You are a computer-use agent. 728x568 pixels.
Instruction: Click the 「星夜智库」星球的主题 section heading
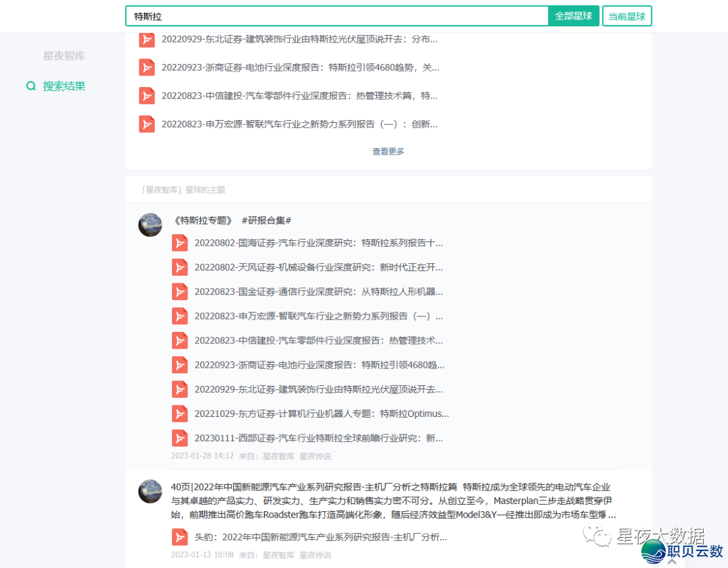183,190
